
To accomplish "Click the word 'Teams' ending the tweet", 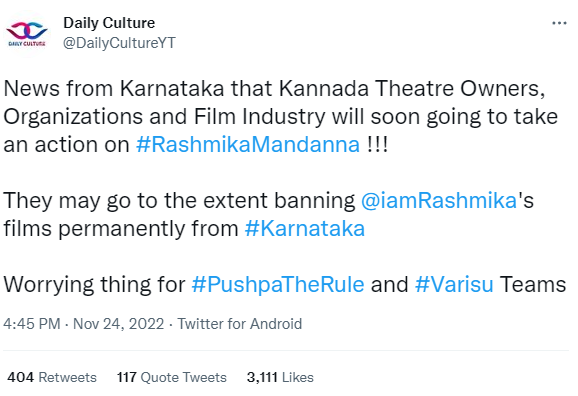I will [533, 285].
